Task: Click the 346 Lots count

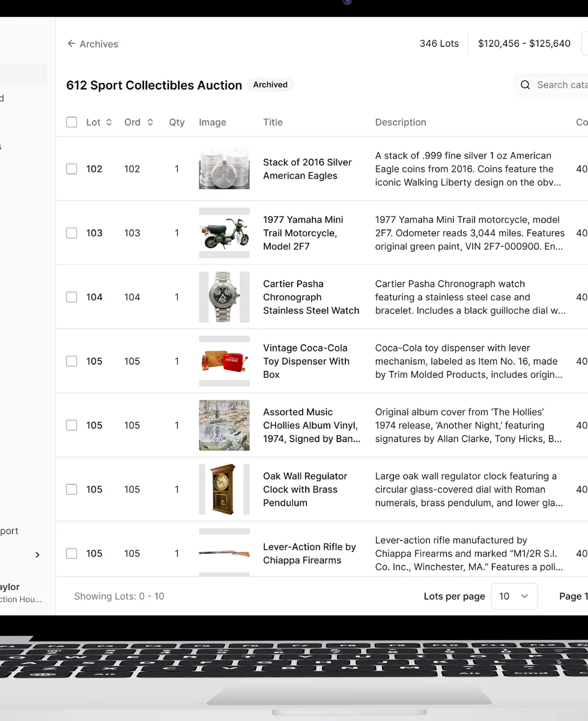Action: [439, 44]
